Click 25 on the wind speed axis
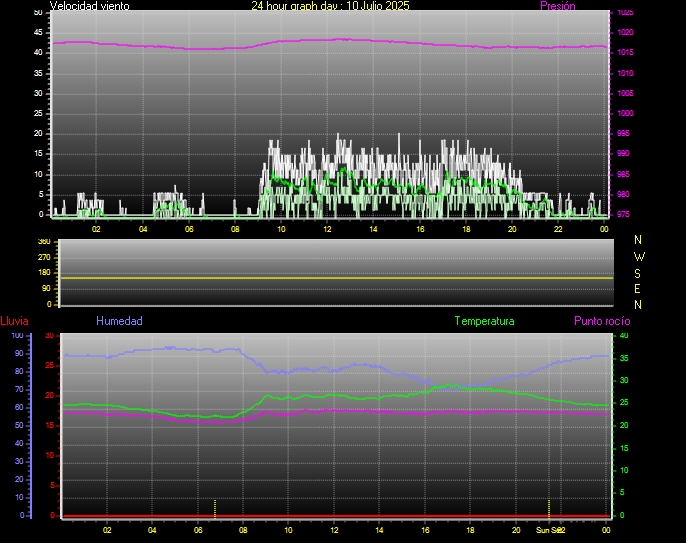This screenshot has height=543, width=686. (x=38, y=113)
